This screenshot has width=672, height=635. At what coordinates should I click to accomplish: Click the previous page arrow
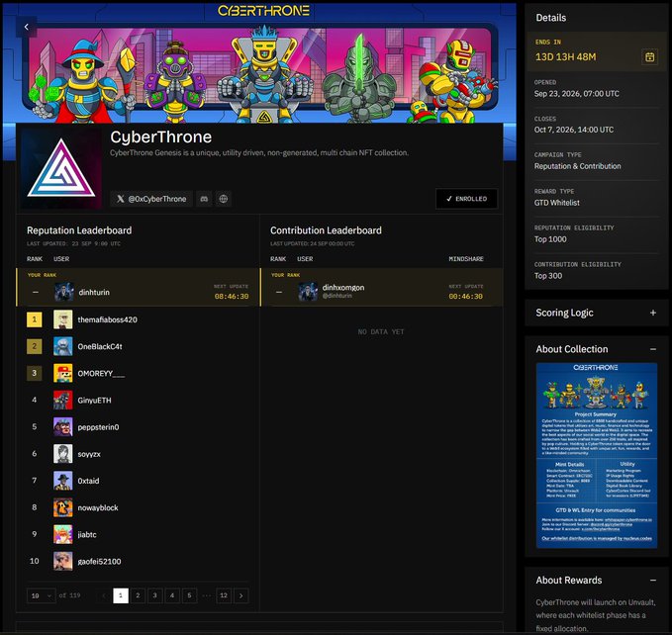coord(103,595)
